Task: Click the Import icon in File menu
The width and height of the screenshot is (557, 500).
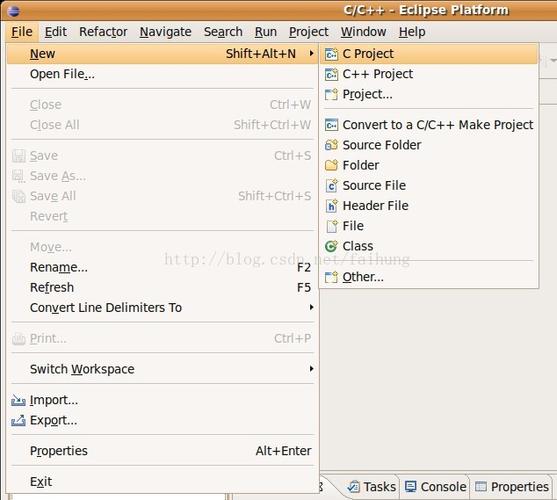Action: [18, 401]
